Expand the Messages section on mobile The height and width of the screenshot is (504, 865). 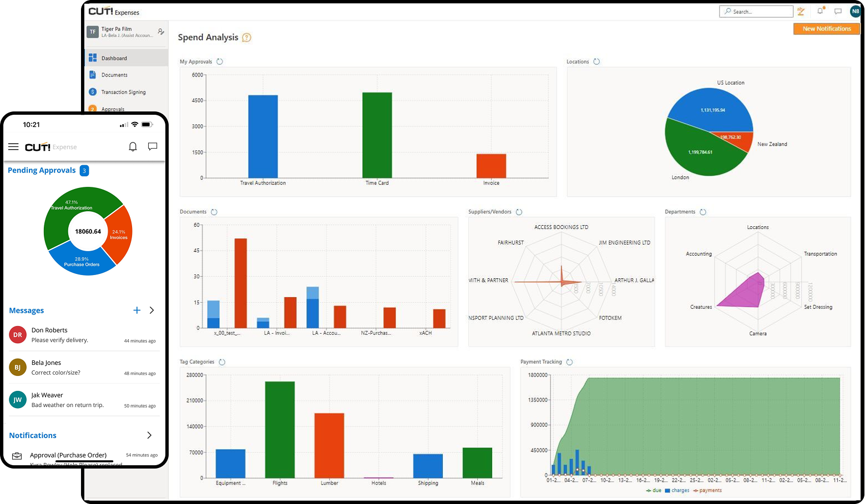[x=151, y=310]
